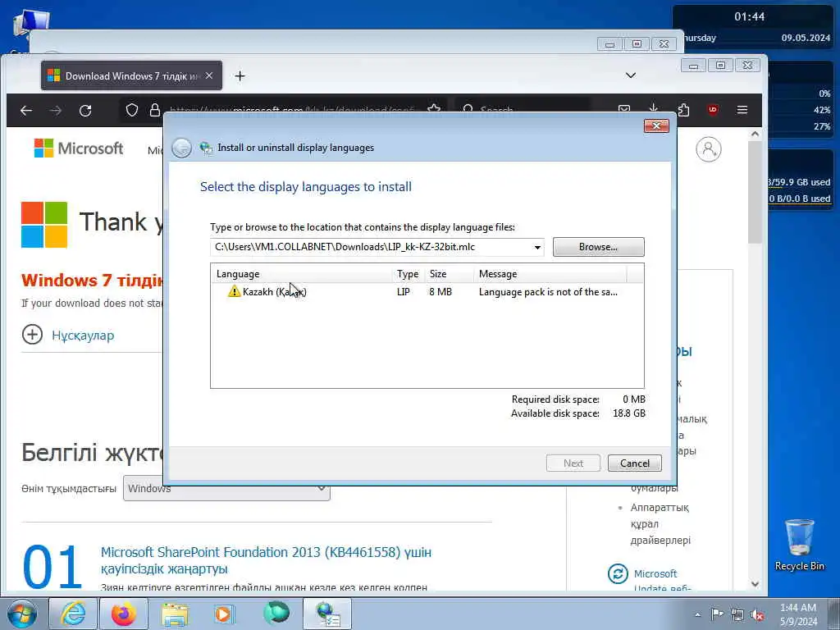This screenshot has width=840, height=630.
Task: Click the dialog's back arrow button
Action: (x=181, y=148)
